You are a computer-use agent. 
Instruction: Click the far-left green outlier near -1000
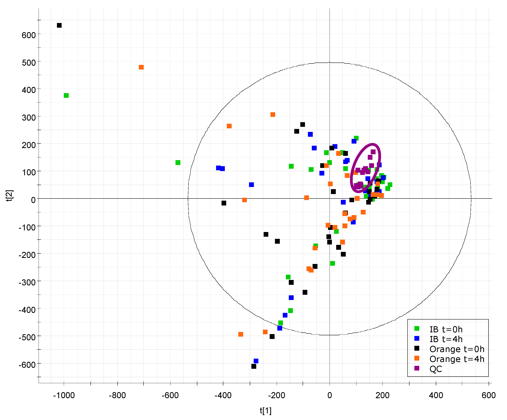pos(66,95)
